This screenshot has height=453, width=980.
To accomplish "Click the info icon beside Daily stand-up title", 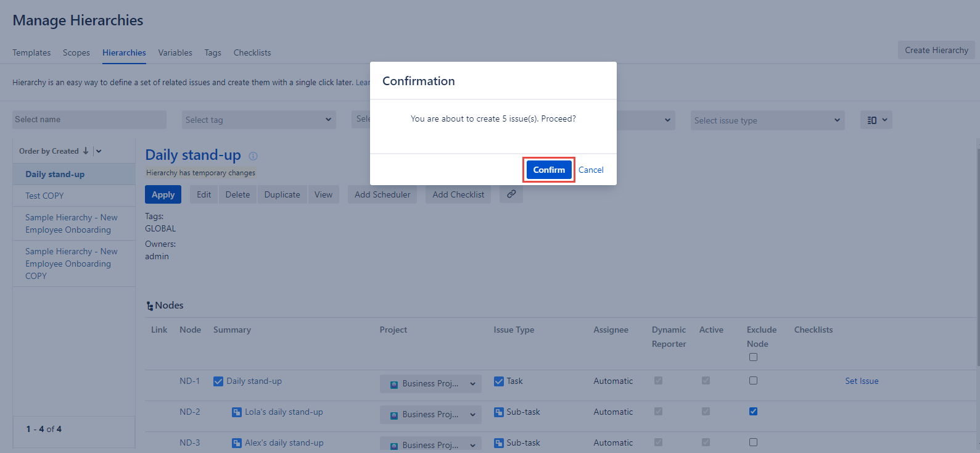I will point(253,156).
